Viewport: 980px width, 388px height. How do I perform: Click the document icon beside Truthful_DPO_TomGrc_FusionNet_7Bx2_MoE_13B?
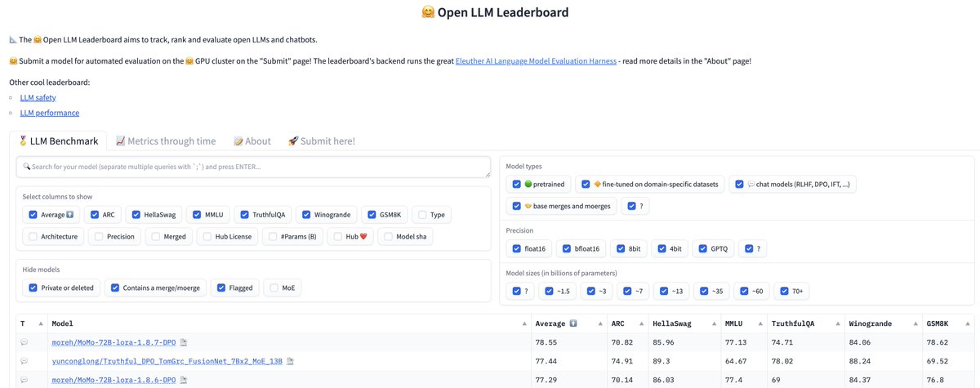pos(290,360)
